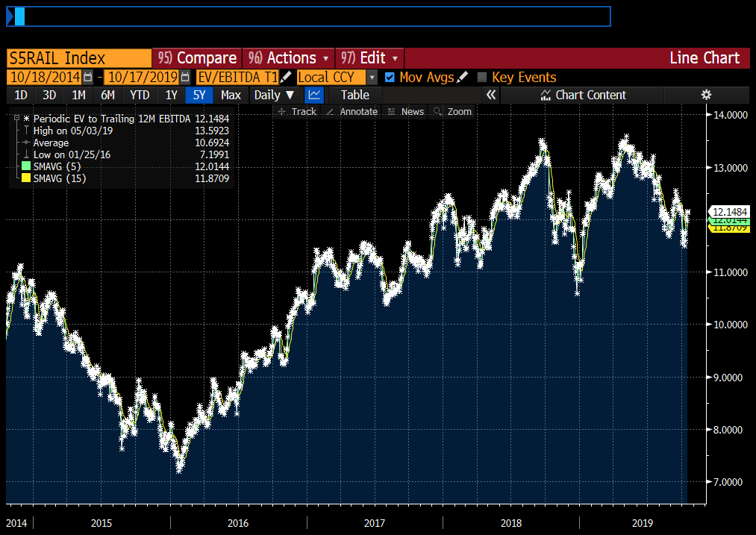The height and width of the screenshot is (535, 756).
Task: Open the Local CCY currency dropdown
Action: tap(372, 77)
